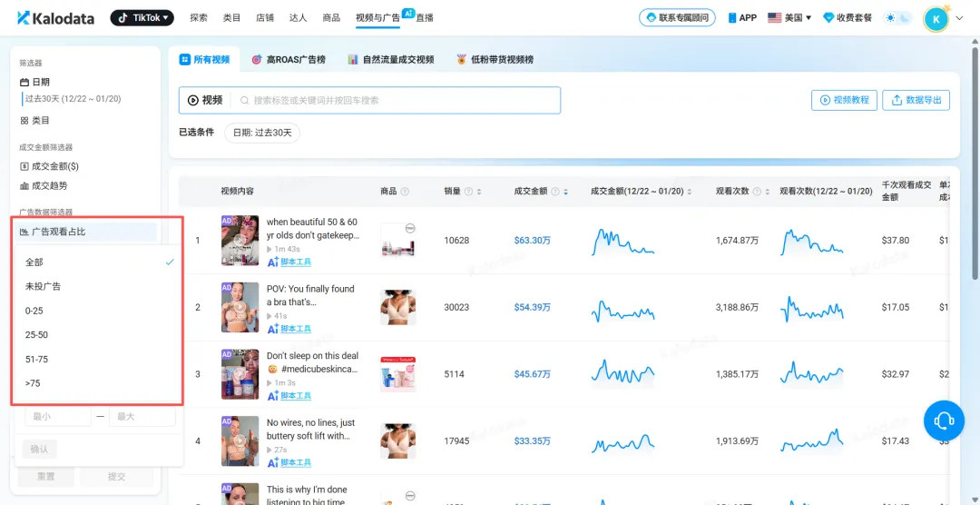This screenshot has height=505, width=980.
Task: Select the 25-50 ad view ratio option
Action: click(x=36, y=335)
